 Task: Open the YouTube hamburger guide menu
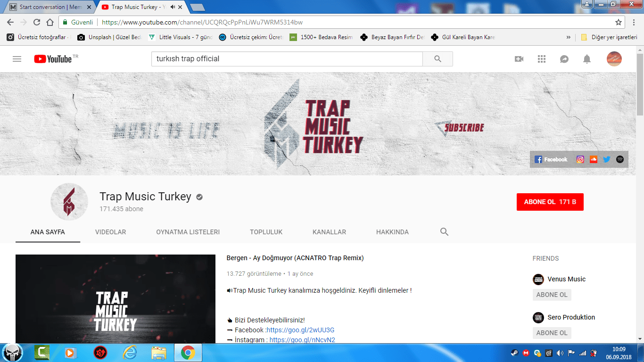pos(17,59)
